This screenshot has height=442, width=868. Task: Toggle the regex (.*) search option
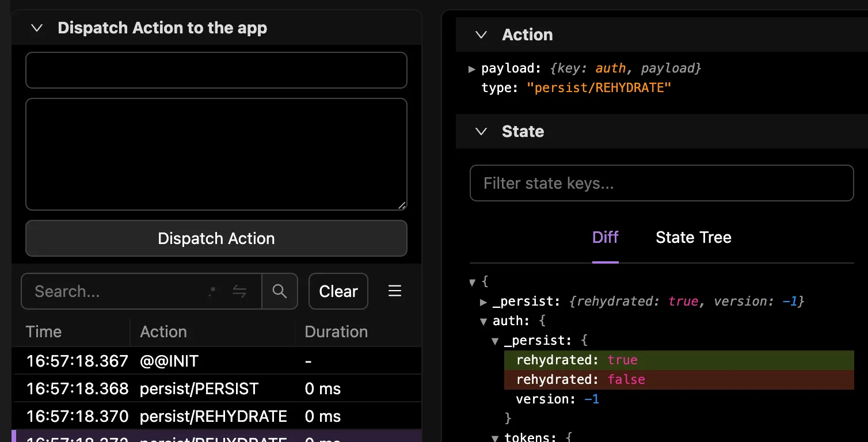[212, 292]
